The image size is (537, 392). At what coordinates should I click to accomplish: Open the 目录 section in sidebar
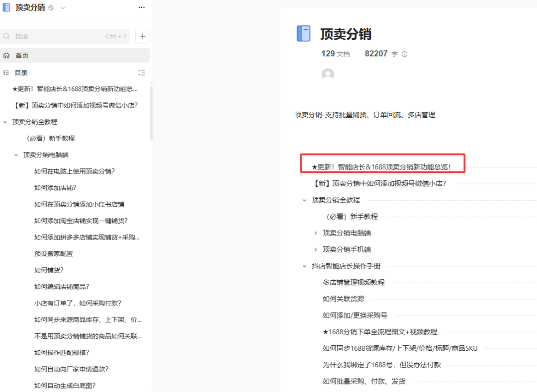[x=21, y=73]
